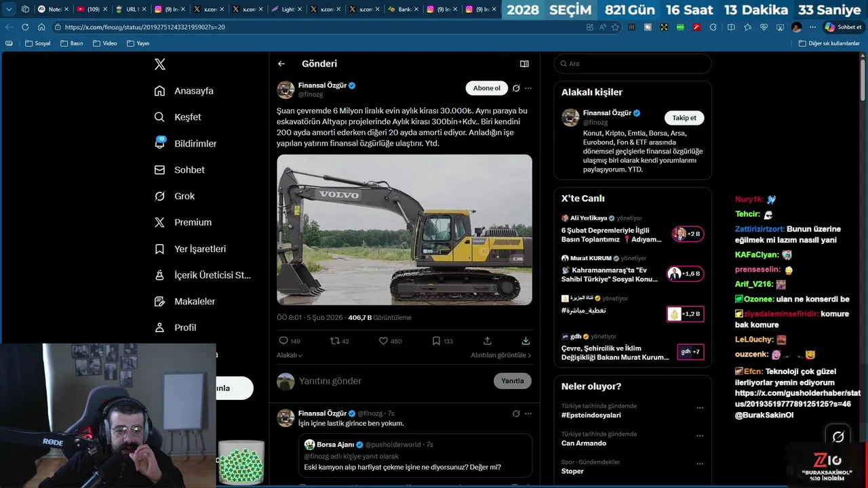868x488 pixels.
Task: Open browser settings three-dot menu
Action: pos(812,27)
